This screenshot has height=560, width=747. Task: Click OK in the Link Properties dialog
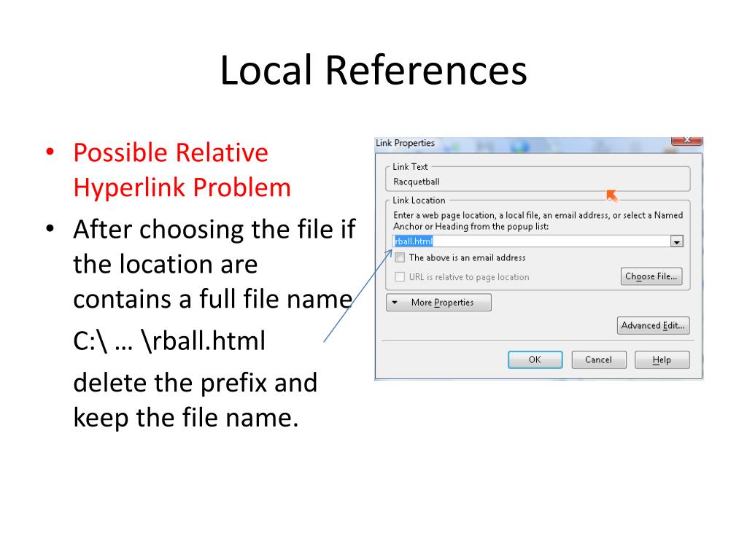[x=535, y=359]
